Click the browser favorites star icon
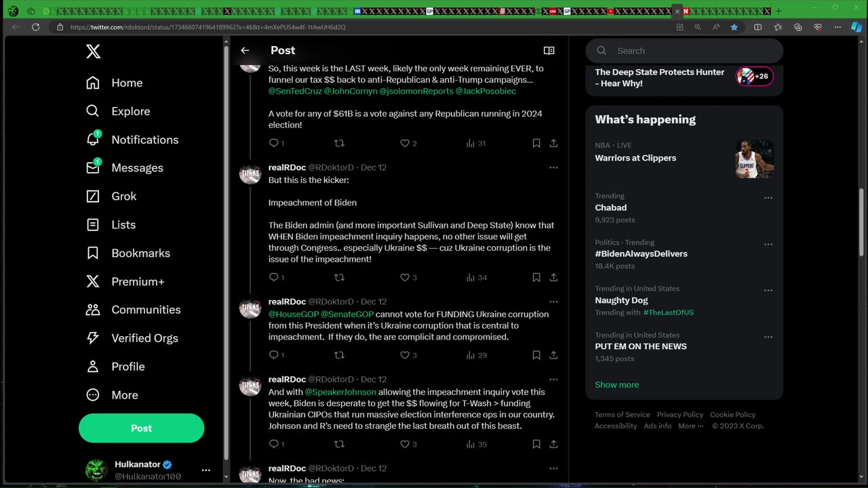This screenshot has height=488, width=868. [x=734, y=27]
